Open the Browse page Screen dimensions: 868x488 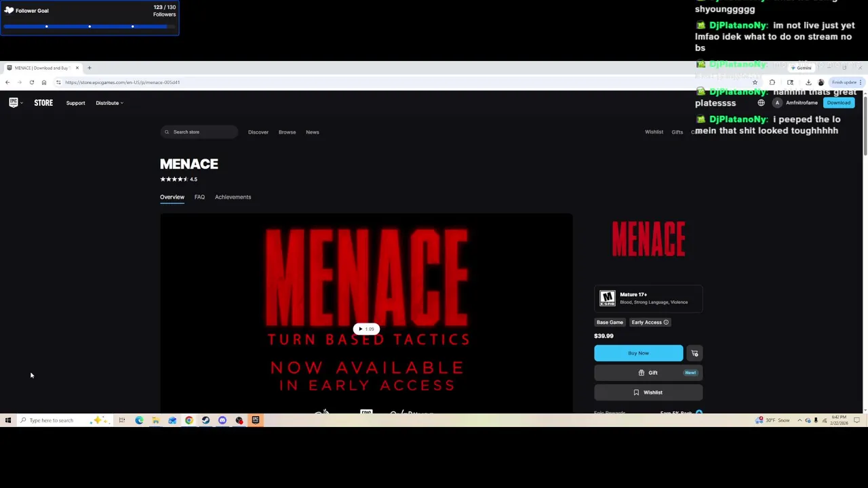click(287, 132)
